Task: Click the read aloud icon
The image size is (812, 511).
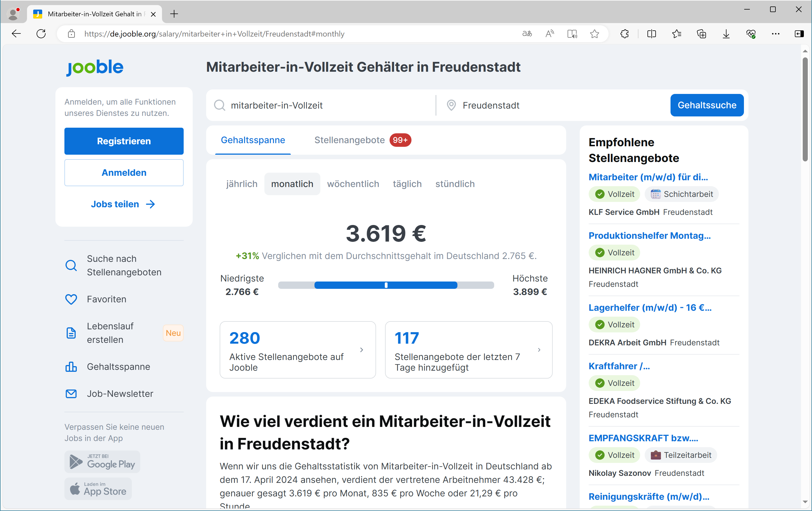Action: 550,34
